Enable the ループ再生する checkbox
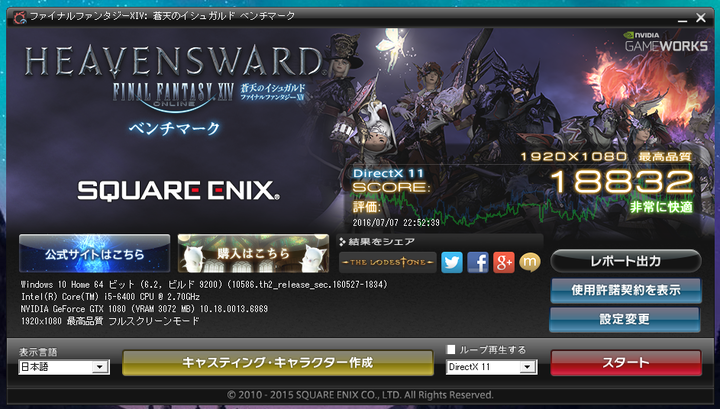The image size is (720, 409). pos(451,350)
